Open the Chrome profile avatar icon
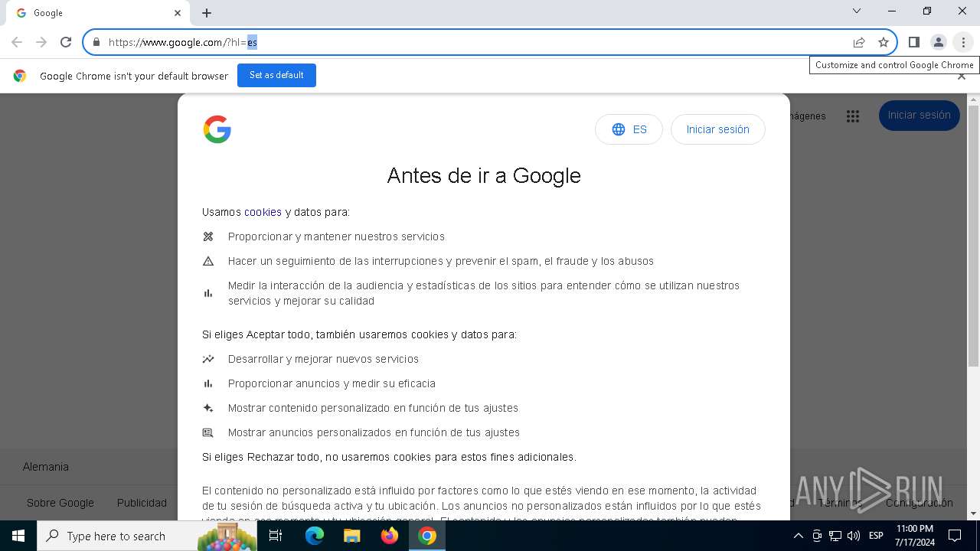The width and height of the screenshot is (980, 551). [938, 42]
